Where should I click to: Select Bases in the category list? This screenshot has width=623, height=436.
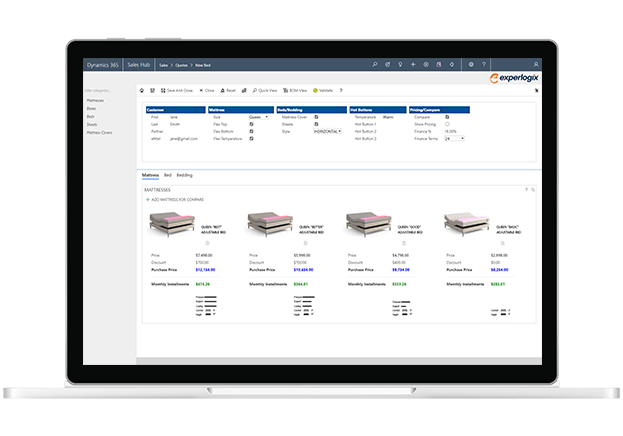[x=91, y=109]
